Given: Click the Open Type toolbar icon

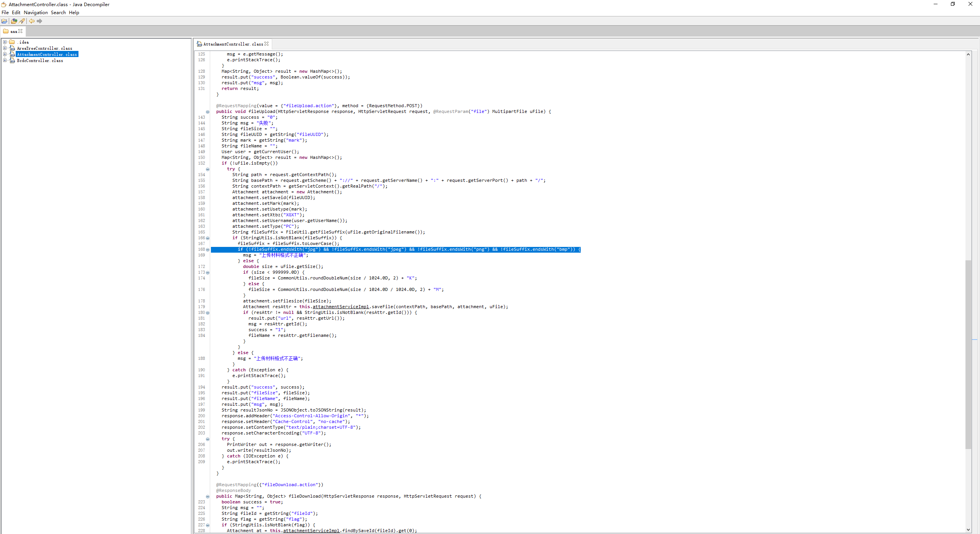Looking at the screenshot, I should pyautogui.click(x=14, y=21).
